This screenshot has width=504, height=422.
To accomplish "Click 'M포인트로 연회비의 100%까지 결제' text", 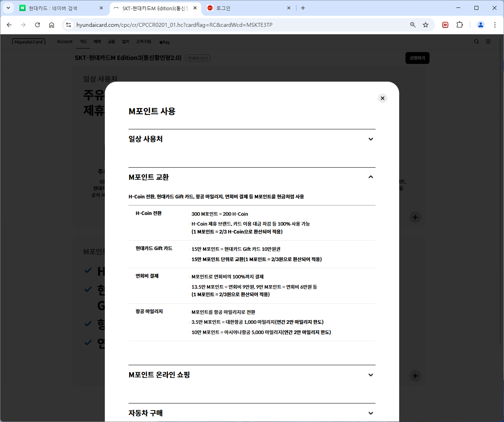I will [227, 277].
